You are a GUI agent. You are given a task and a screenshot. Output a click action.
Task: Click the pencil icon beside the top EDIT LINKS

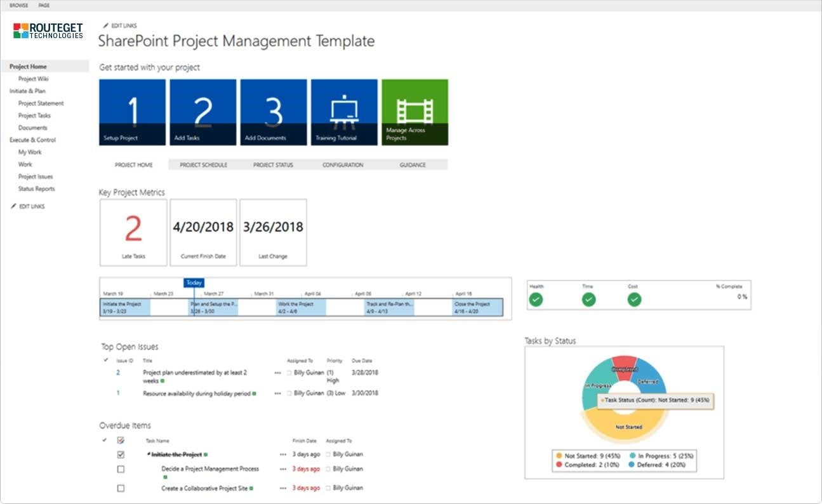[105, 25]
